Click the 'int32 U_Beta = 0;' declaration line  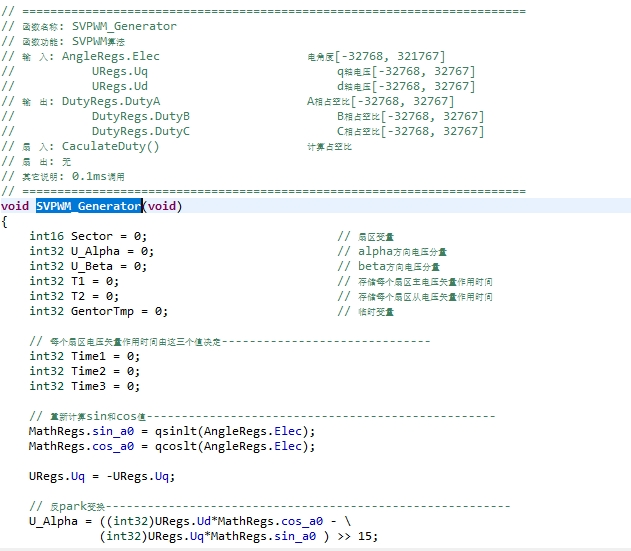88,266
